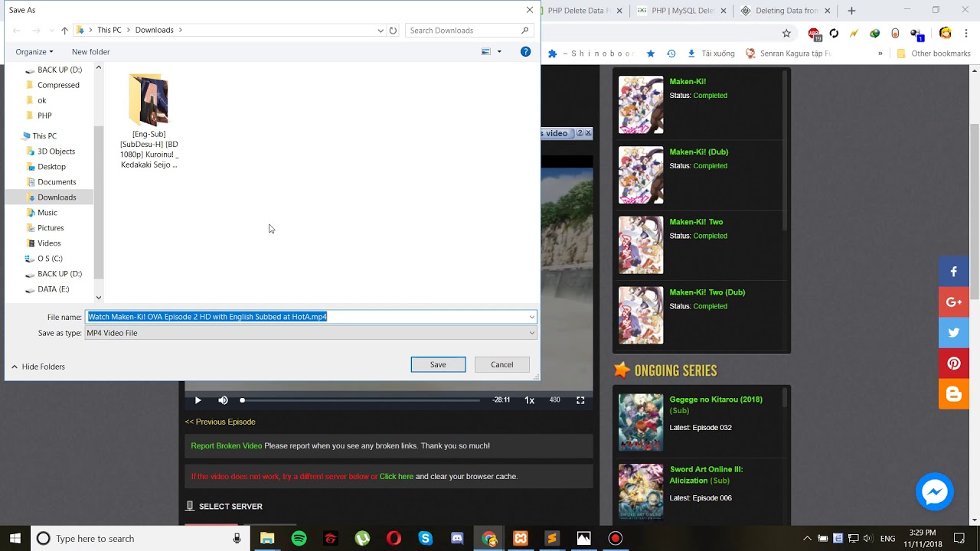Viewport: 980px width, 551px height.
Task: Change playback speed 1x in the player
Action: pos(529,400)
